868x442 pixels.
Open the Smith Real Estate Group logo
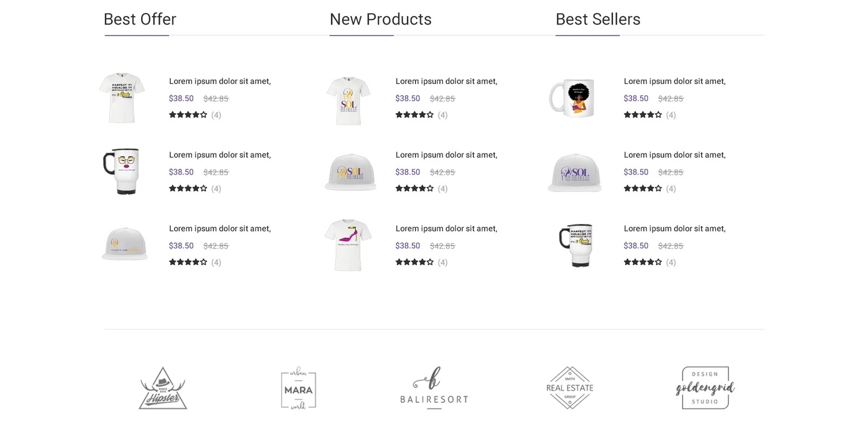click(570, 387)
